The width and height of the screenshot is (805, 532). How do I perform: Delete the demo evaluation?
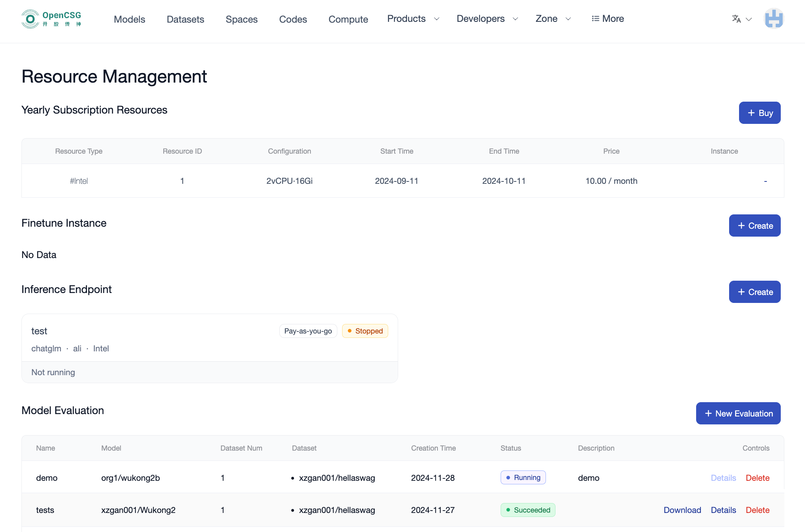[x=757, y=478]
